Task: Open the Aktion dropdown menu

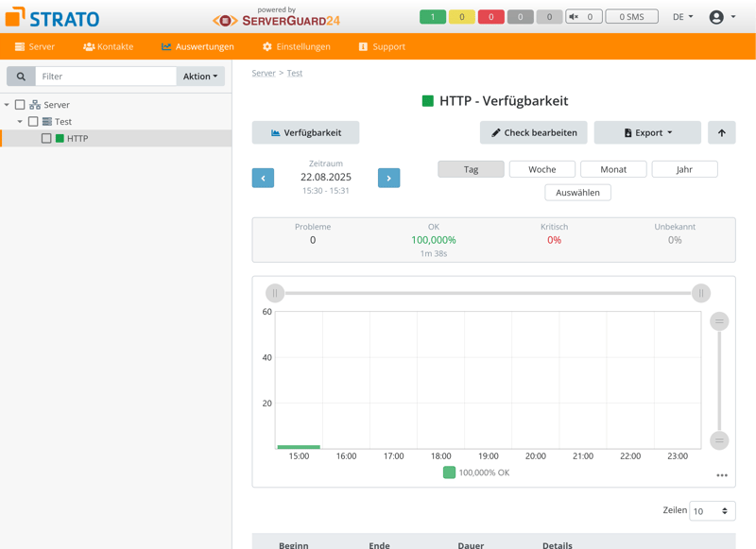Action: click(200, 77)
